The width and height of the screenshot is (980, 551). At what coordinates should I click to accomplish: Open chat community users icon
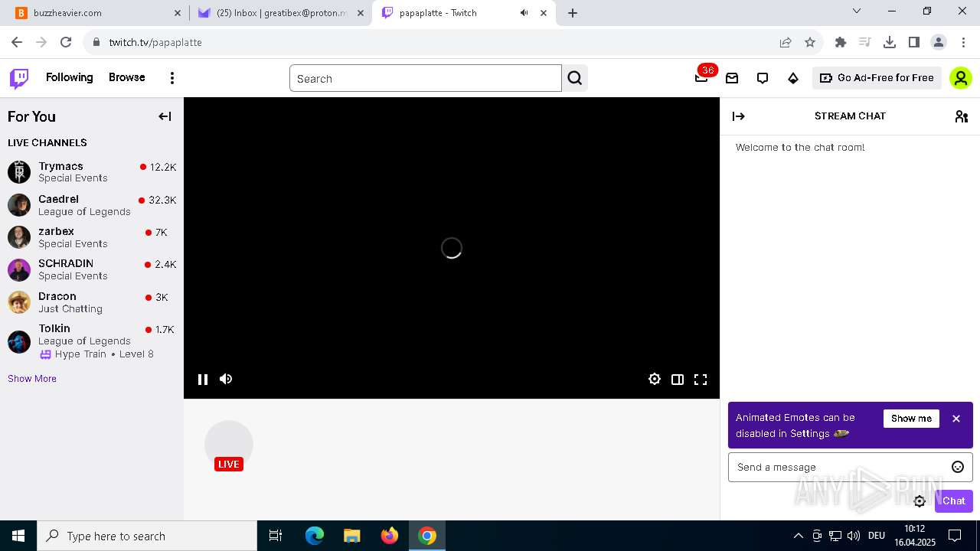point(962,116)
